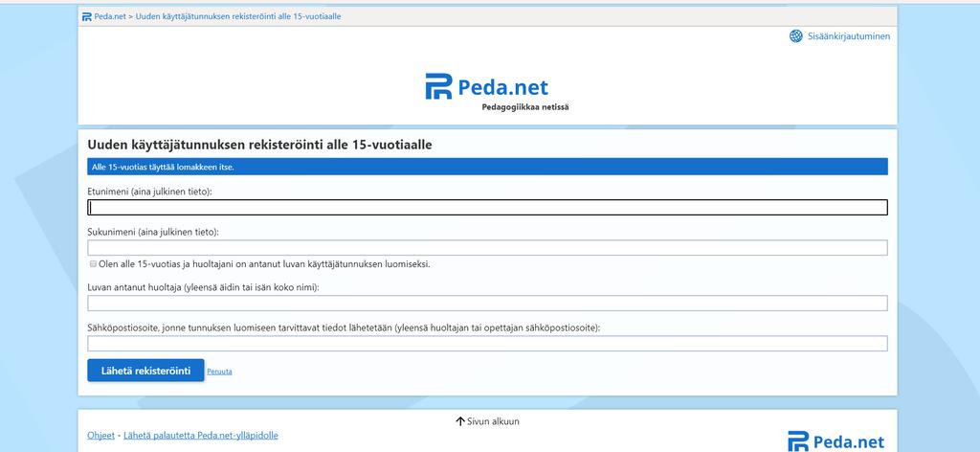The height and width of the screenshot is (452, 980).
Task: Jump to top with Sivun alkuun
Action: pos(487,421)
